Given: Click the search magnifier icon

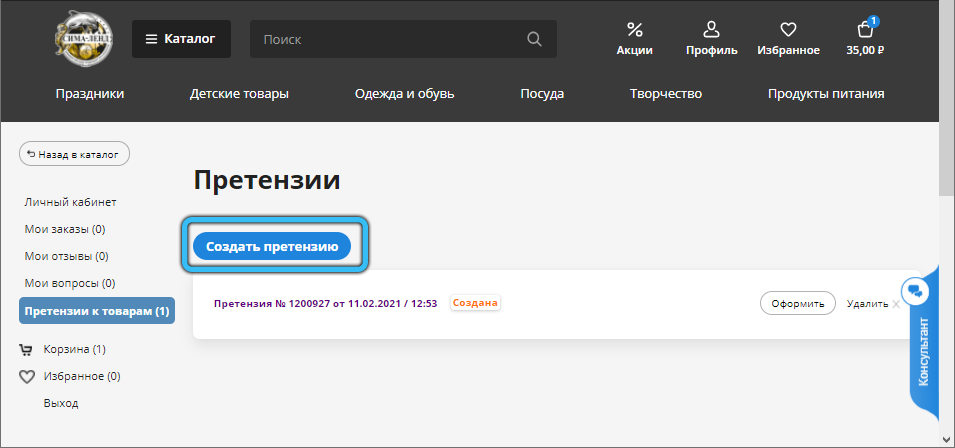Looking at the screenshot, I should pyautogui.click(x=534, y=39).
